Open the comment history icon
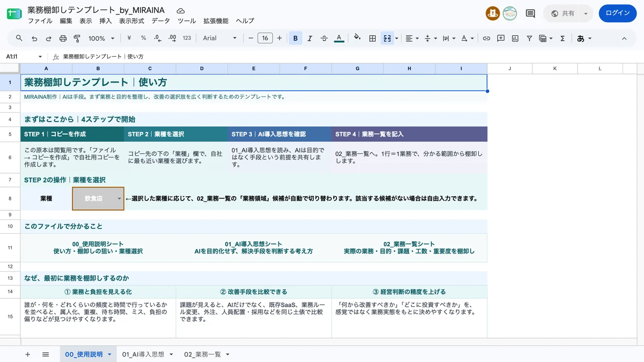The width and height of the screenshot is (644, 362). [530, 13]
